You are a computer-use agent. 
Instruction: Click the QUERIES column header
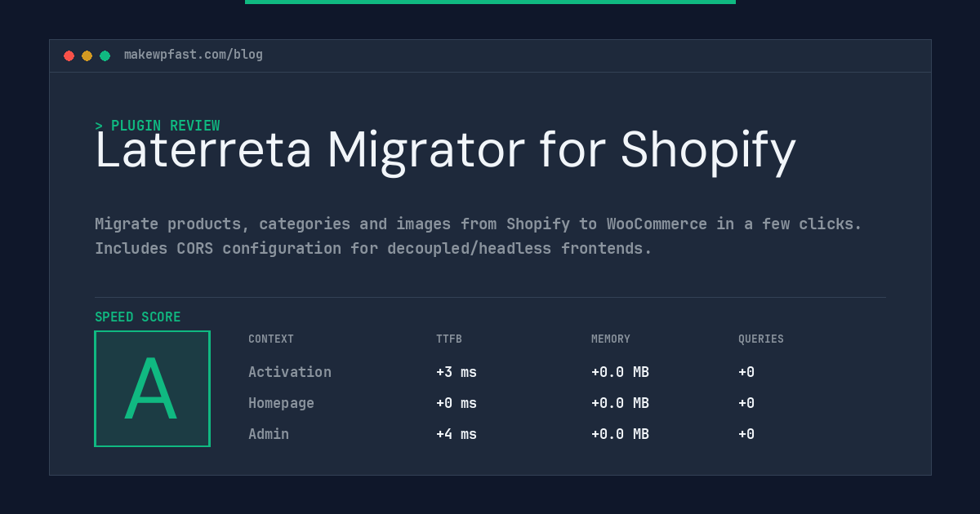(x=761, y=339)
